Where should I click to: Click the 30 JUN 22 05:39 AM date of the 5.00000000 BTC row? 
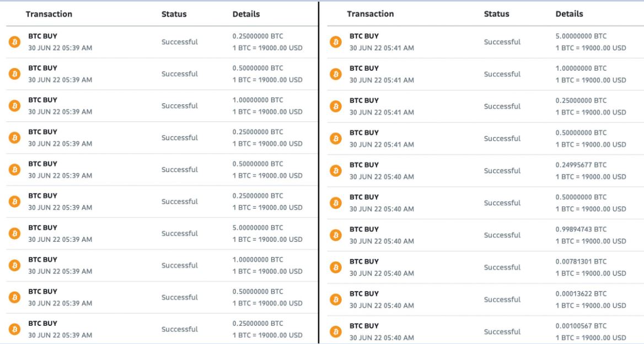pos(60,240)
